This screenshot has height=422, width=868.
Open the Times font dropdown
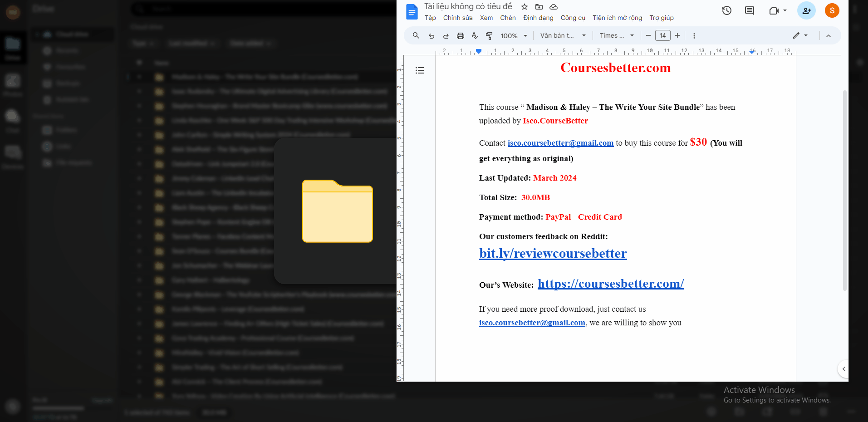617,35
